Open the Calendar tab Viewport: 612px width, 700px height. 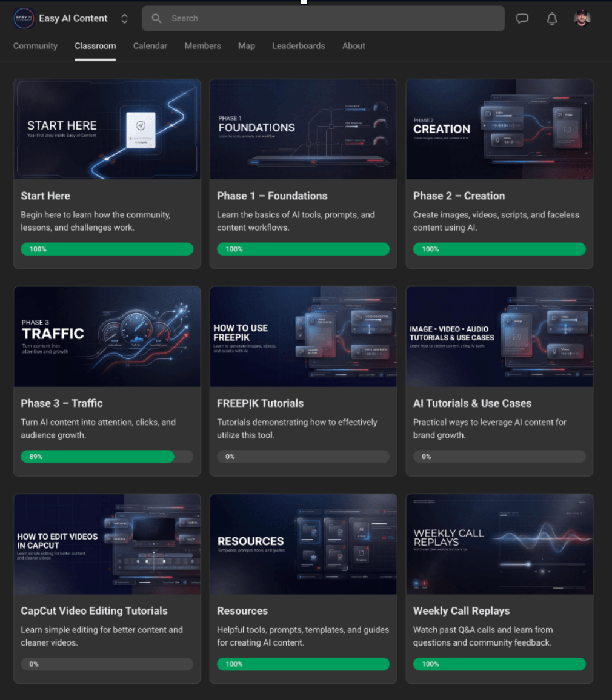click(x=150, y=46)
